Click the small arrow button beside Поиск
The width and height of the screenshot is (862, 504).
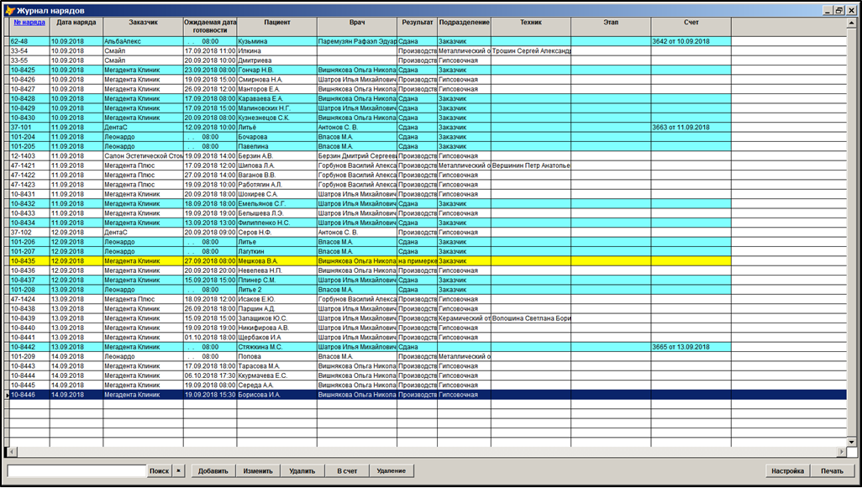coord(179,471)
